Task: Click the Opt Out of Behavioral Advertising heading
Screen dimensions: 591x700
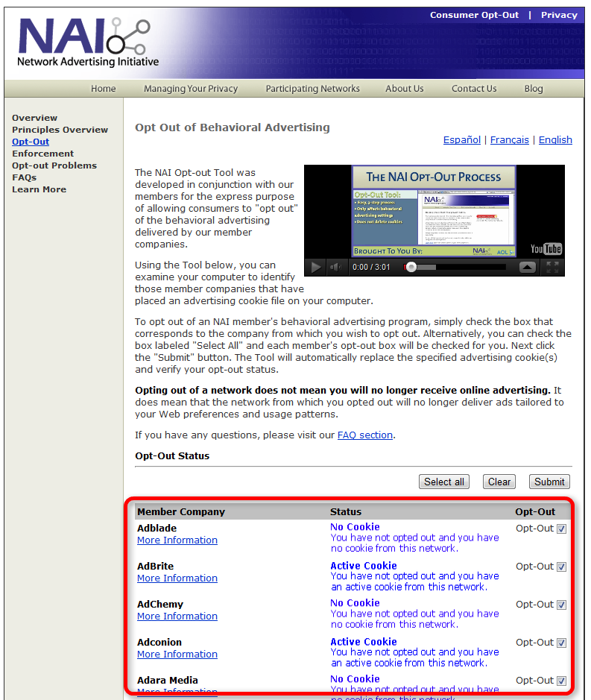Action: tap(232, 127)
